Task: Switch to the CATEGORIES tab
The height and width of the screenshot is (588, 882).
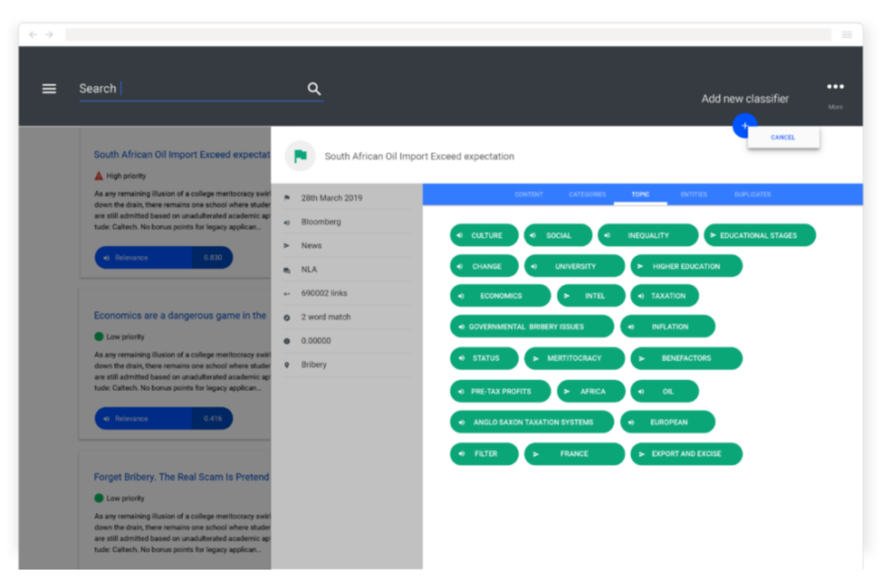Action: pyautogui.click(x=587, y=194)
